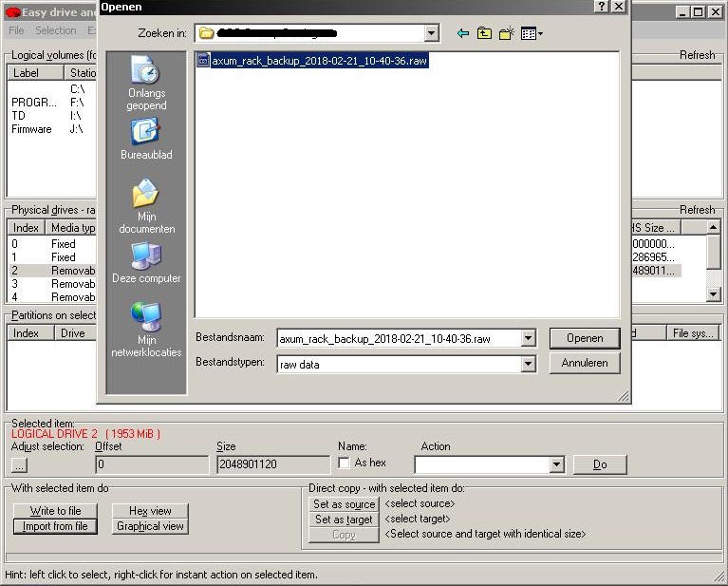Open the Selection menu

click(x=55, y=30)
